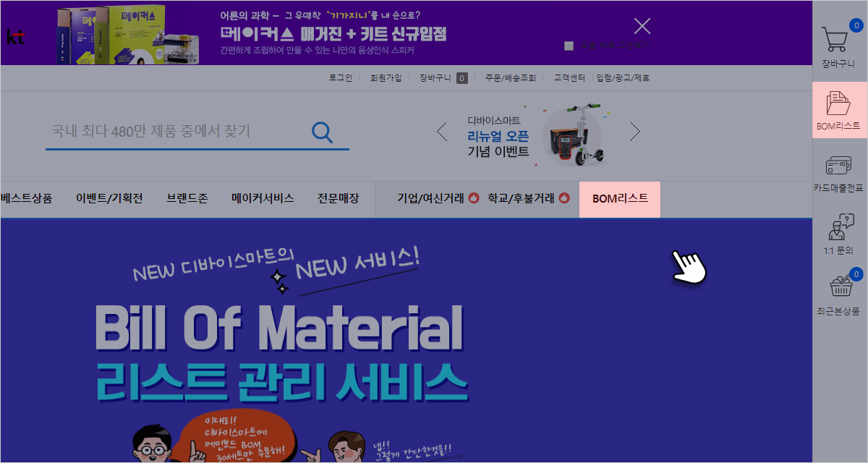The width and height of the screenshot is (868, 463).
Task: Select the 브랜드존 menu item
Action: 187,198
